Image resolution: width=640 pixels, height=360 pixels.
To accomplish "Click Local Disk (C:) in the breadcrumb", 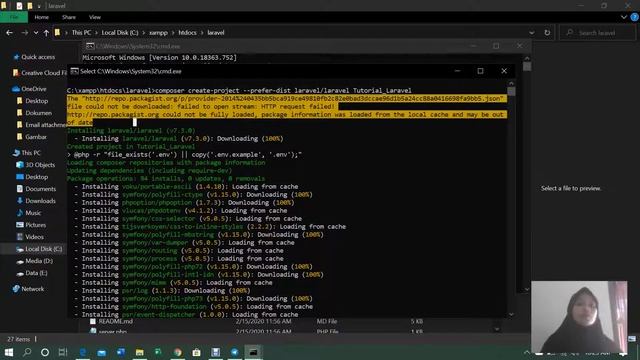I will [x=120, y=33].
